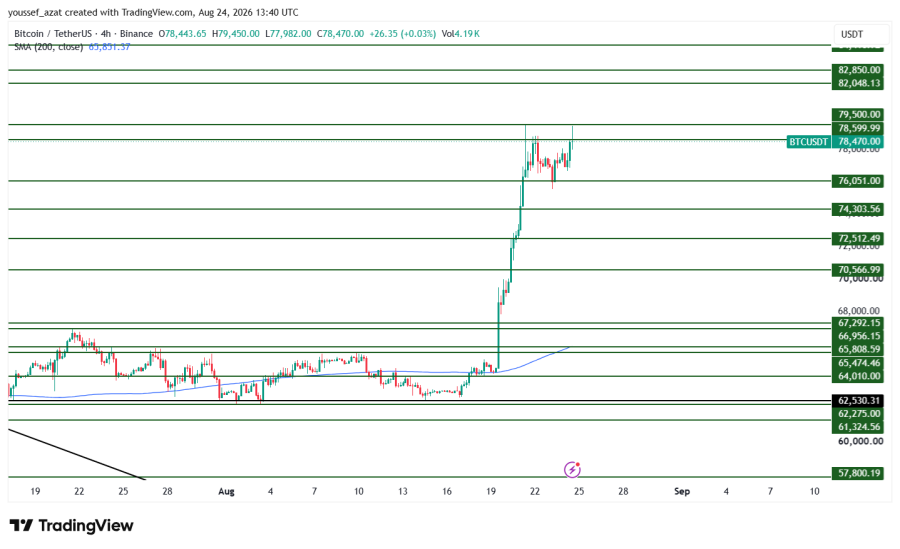This screenshot has height=549, width=900.
Task: Click the Vol 4.19K volume readout
Action: pos(460,34)
